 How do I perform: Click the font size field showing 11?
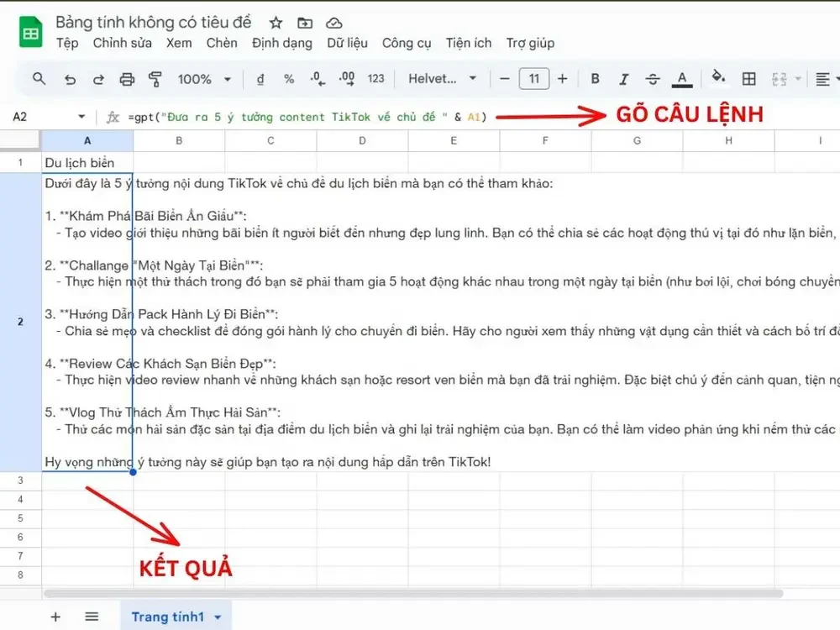(534, 79)
